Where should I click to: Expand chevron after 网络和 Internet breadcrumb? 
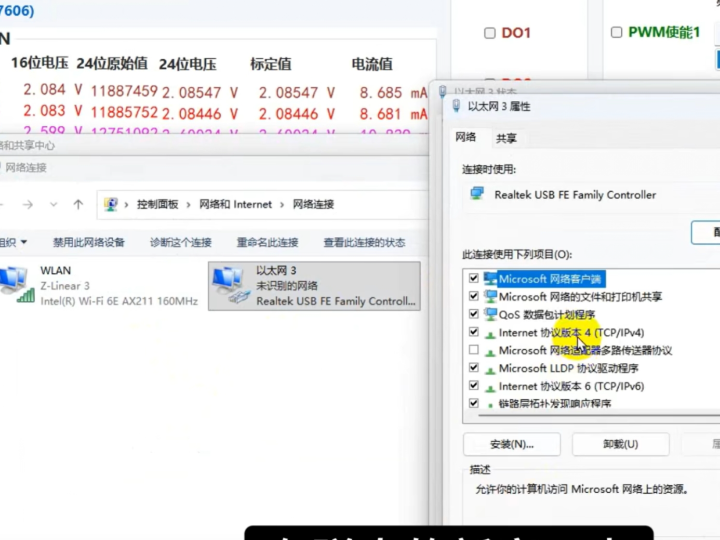pos(282,205)
